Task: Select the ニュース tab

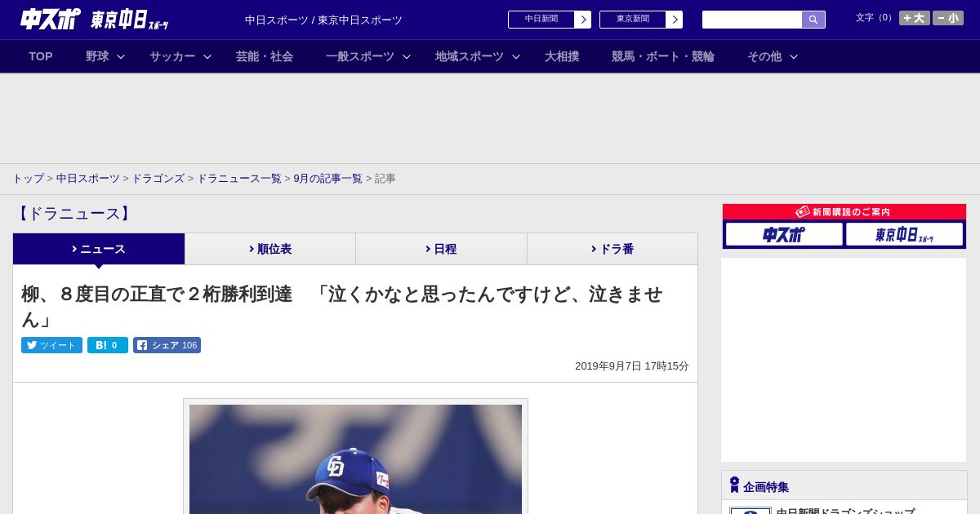Action: point(99,249)
